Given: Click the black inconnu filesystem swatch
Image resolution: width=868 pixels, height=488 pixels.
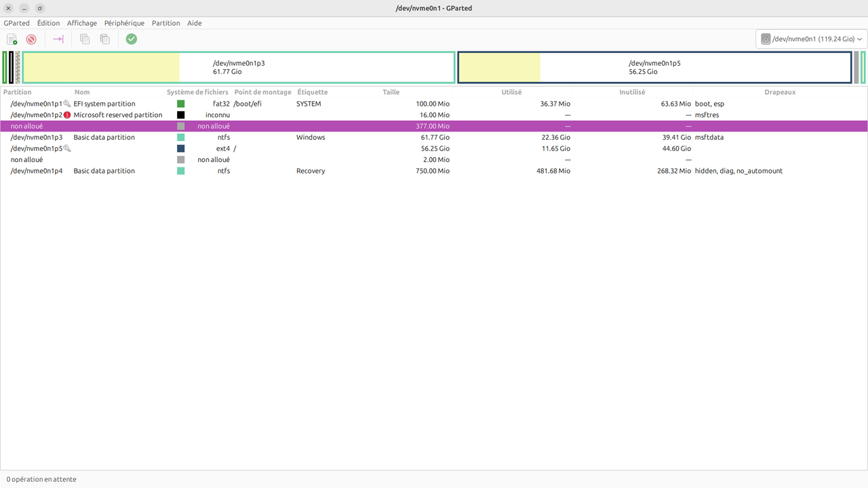Looking at the screenshot, I should (181, 115).
